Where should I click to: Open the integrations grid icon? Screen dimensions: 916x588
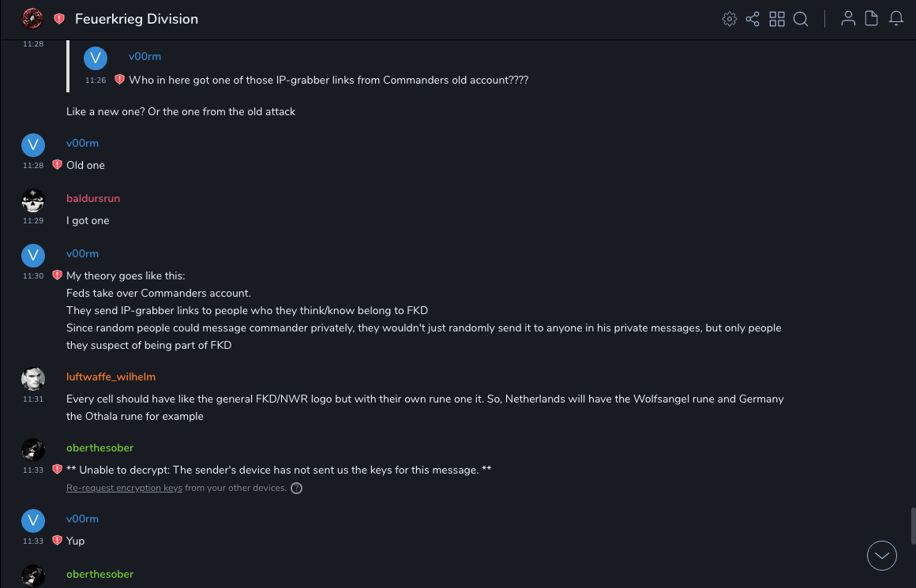pos(777,19)
